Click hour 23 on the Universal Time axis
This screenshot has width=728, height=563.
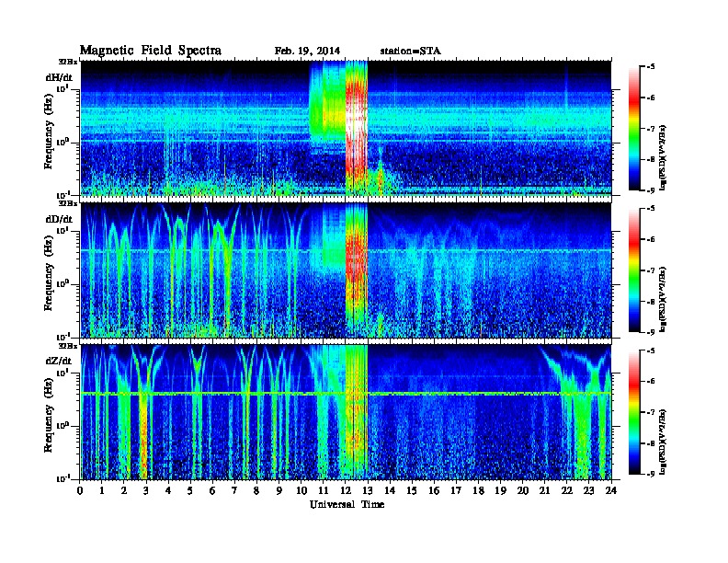589,491
